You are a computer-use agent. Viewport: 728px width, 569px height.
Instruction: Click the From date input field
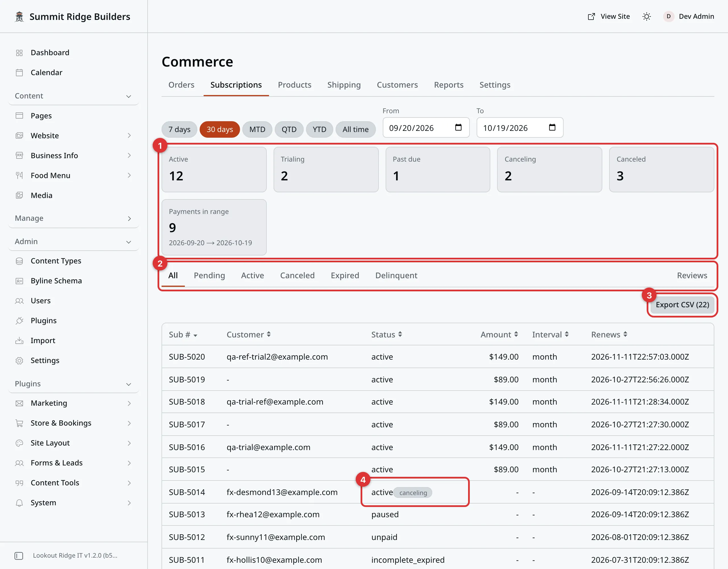426,127
